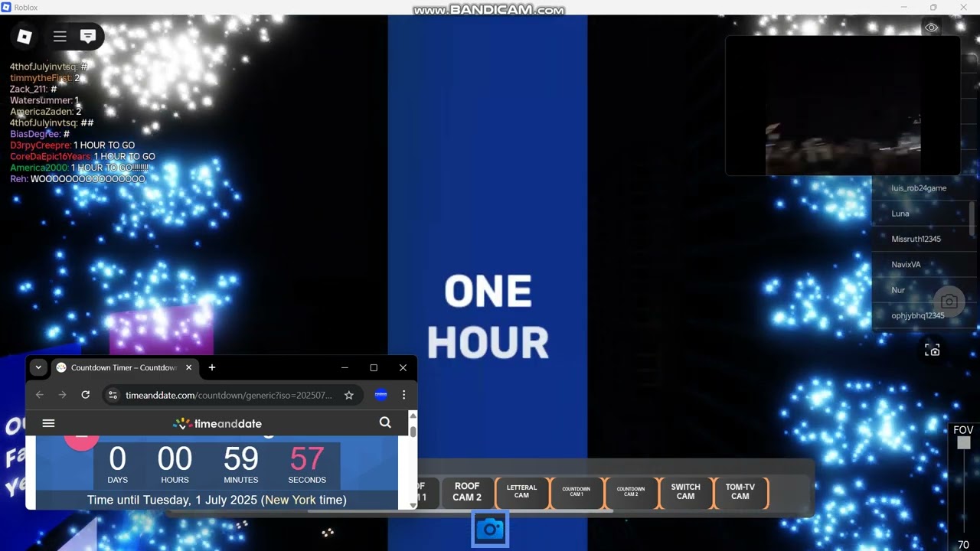
Task: Click Chrome back arrow
Action: point(40,395)
